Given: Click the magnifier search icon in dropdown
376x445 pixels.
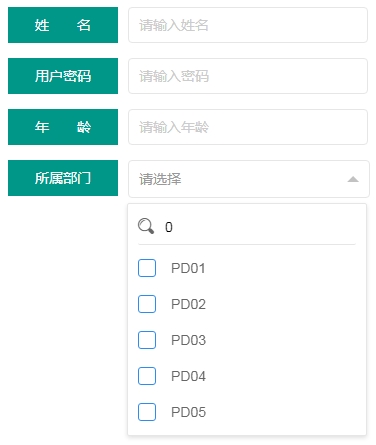Looking at the screenshot, I should tap(146, 226).
